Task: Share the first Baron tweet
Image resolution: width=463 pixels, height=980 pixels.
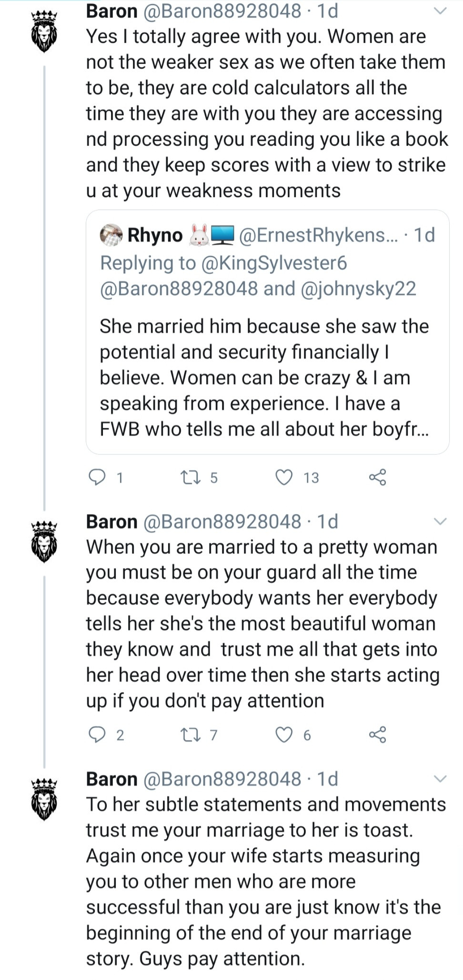Action: 377,477
